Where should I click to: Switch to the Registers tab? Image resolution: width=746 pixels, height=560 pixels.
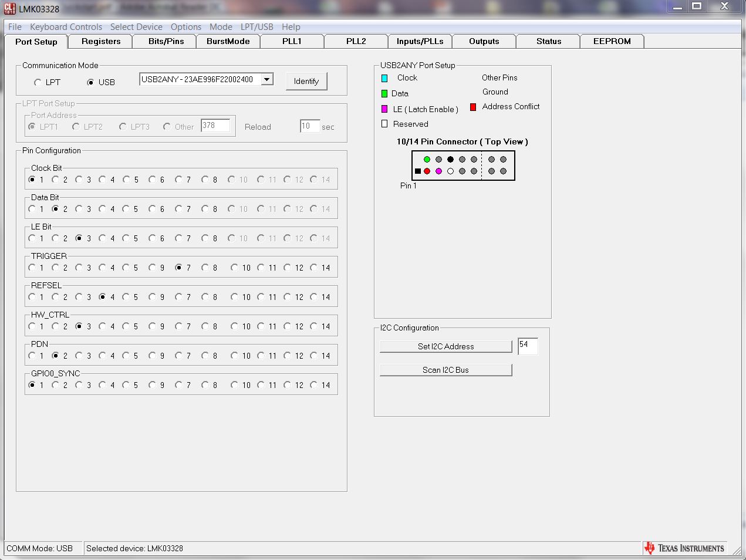click(101, 41)
